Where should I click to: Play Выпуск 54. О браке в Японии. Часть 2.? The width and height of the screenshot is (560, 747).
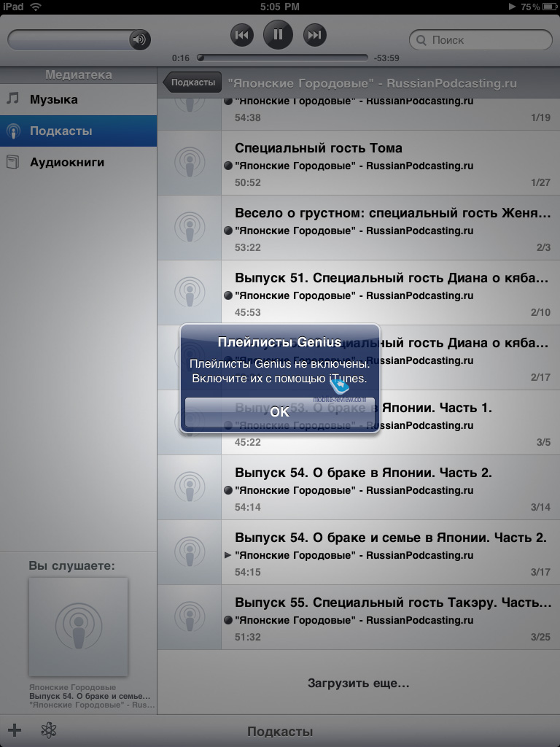pyautogui.click(x=359, y=487)
